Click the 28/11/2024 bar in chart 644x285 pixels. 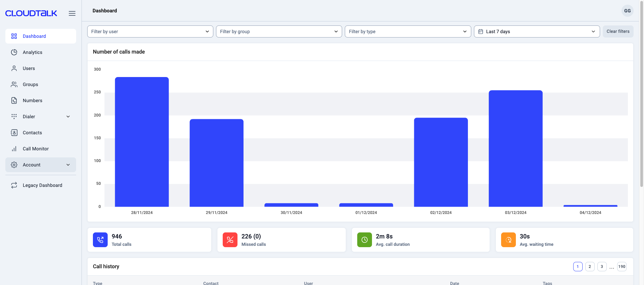pos(142,142)
